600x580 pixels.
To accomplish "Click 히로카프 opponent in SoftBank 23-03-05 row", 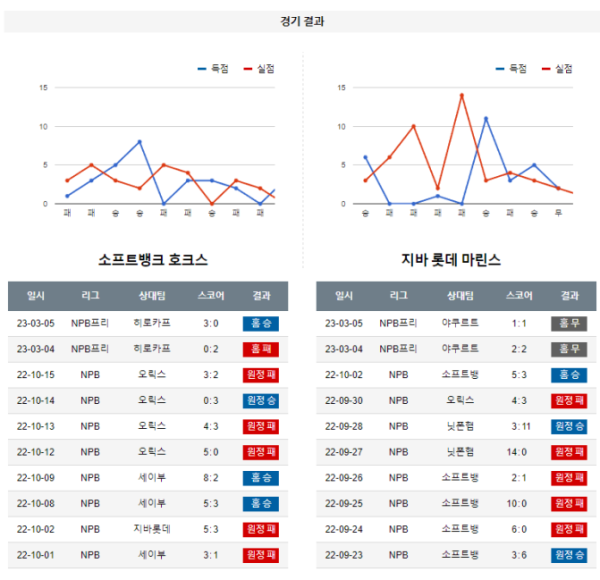I will 152,323.
